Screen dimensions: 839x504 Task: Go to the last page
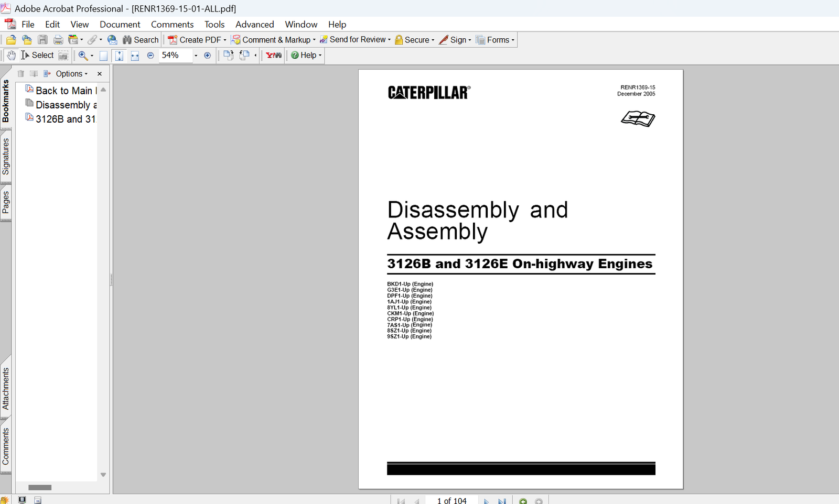502,501
